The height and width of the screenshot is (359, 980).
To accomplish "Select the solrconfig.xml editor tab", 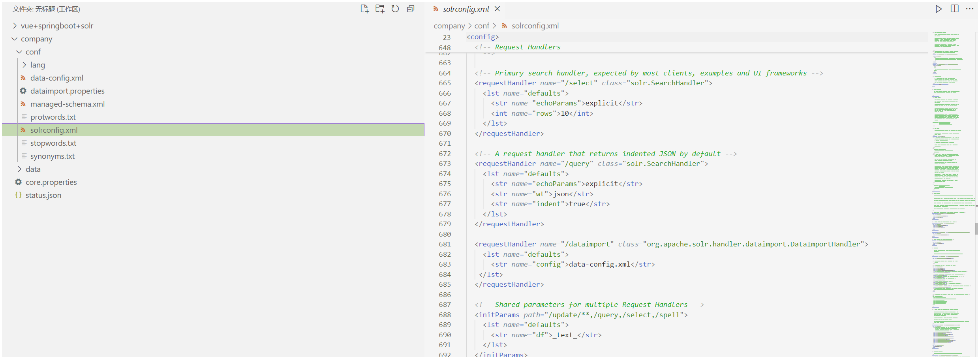I will click(x=466, y=9).
